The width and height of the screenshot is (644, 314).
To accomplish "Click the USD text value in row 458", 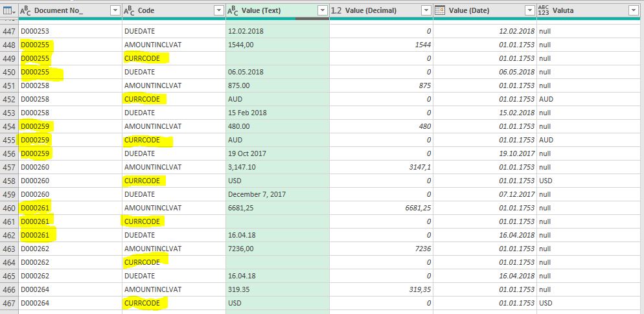I will pyautogui.click(x=278, y=181).
